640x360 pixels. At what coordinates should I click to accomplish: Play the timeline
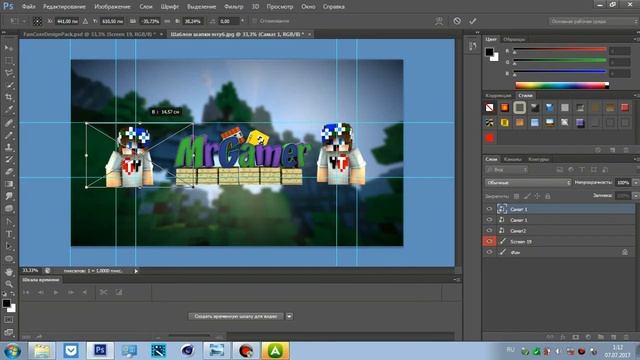pos(56,292)
